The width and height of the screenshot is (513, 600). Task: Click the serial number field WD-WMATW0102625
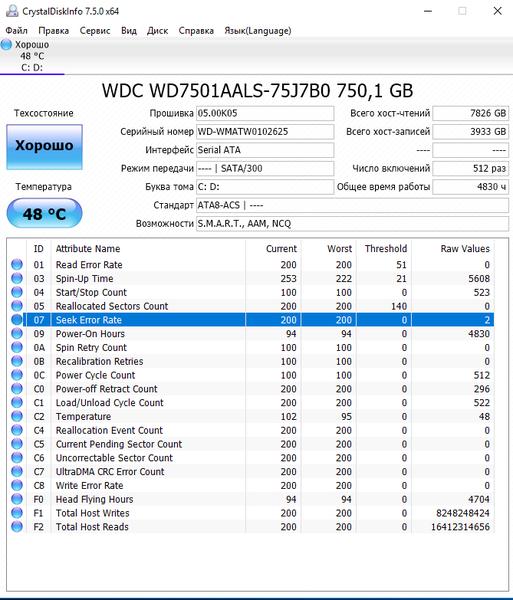(265, 132)
